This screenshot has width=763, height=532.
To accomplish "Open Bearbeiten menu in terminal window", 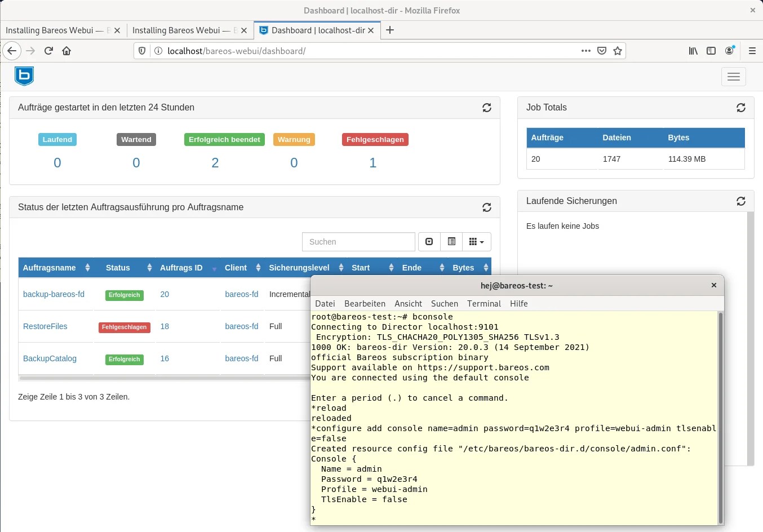I will (365, 304).
